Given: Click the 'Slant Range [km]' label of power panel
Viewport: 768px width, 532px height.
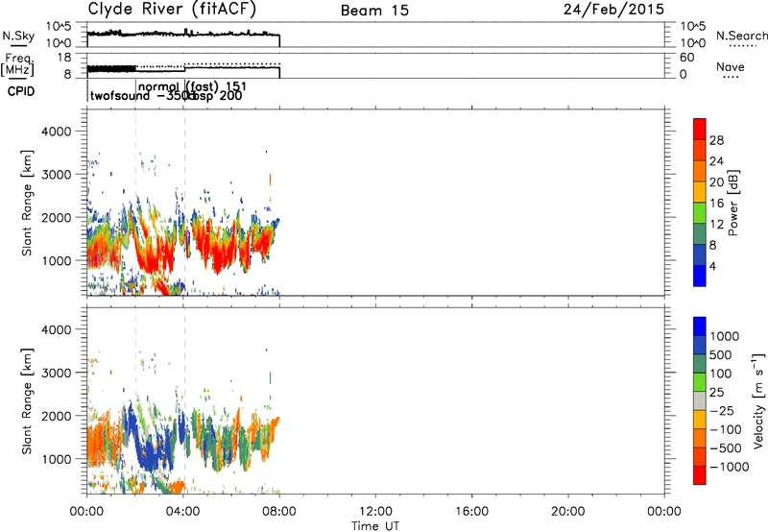Looking at the screenshot, I should click(27, 203).
